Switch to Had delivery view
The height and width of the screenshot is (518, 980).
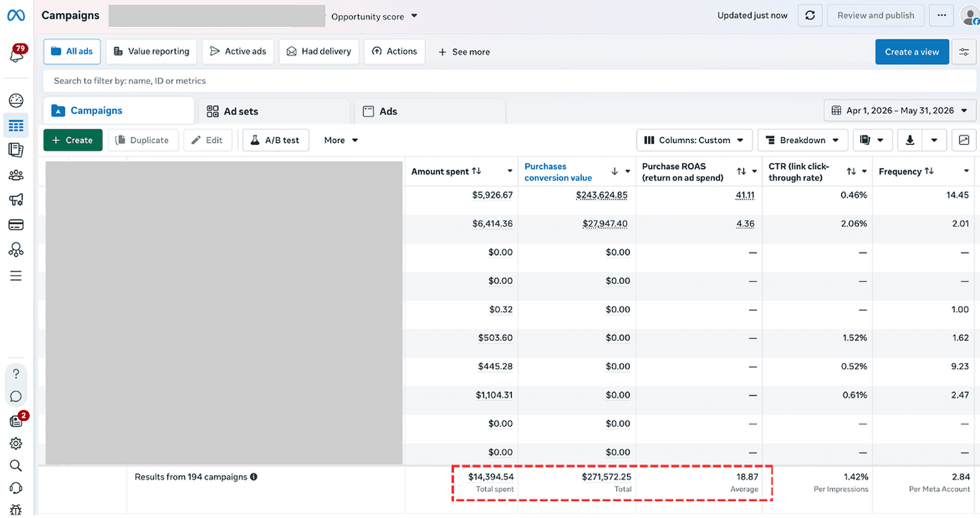tap(319, 51)
